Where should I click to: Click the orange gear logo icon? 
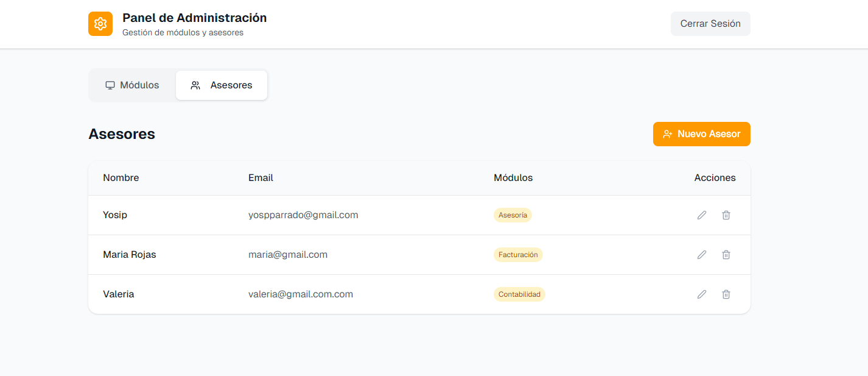tap(100, 24)
